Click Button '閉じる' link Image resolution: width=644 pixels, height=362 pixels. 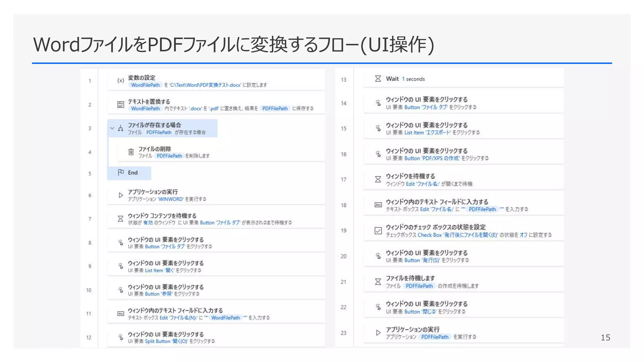click(420, 312)
